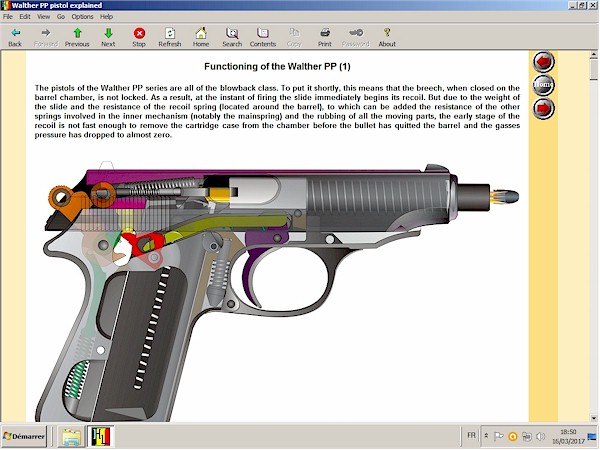The height and width of the screenshot is (450, 600).
Task: Open the Help menu
Action: click(106, 16)
